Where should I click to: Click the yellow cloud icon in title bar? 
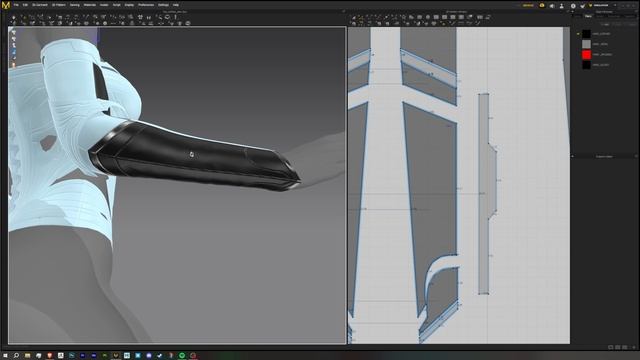pyautogui.click(x=542, y=6)
